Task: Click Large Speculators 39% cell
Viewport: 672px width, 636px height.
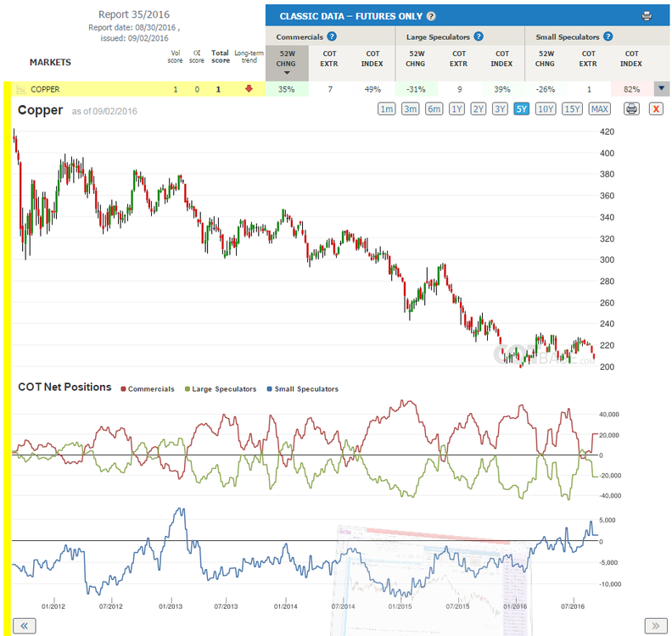Action: point(501,89)
